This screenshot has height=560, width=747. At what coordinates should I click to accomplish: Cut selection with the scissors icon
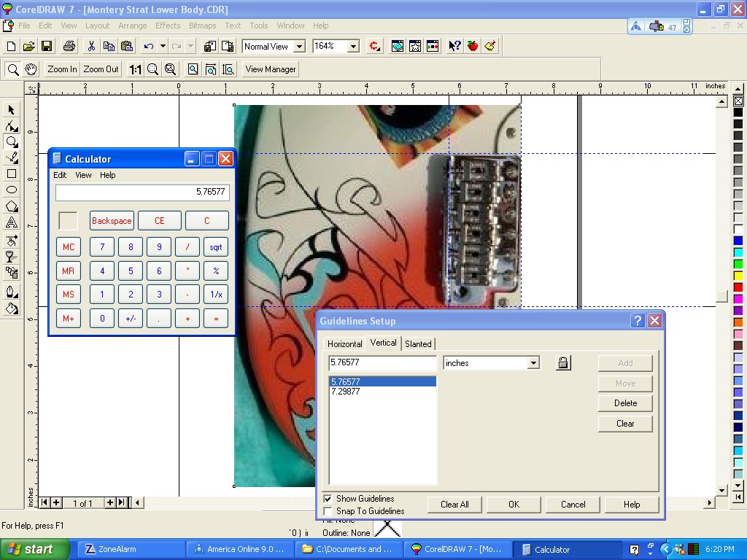pyautogui.click(x=91, y=46)
